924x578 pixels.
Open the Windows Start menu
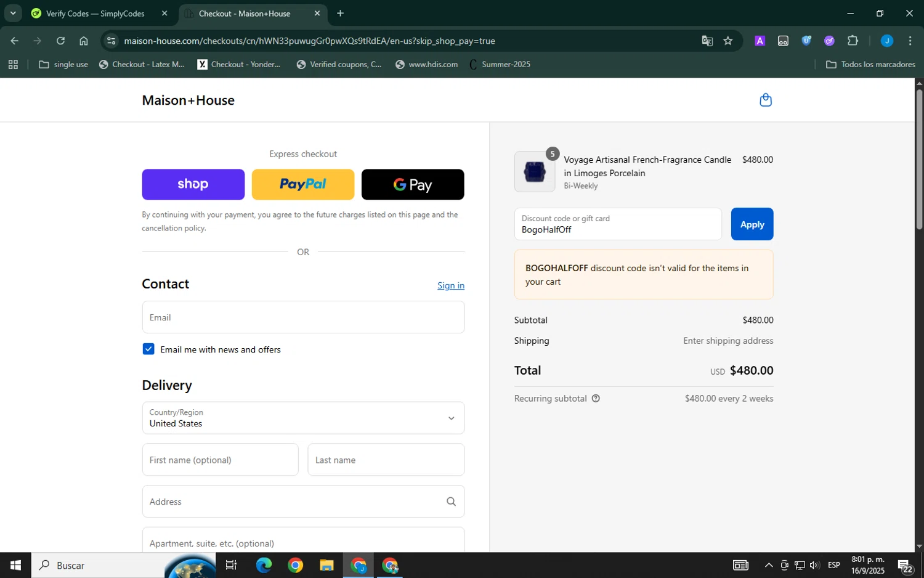(15, 565)
